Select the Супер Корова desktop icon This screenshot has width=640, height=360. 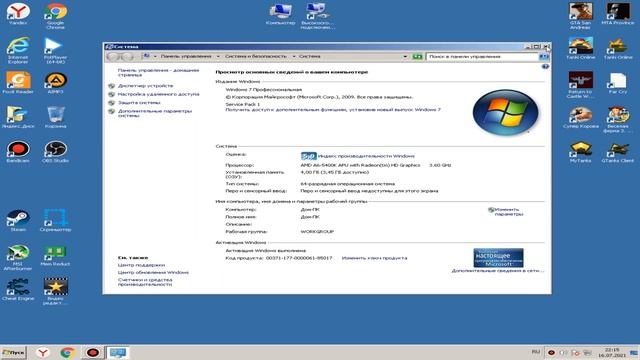pyautogui.click(x=580, y=117)
